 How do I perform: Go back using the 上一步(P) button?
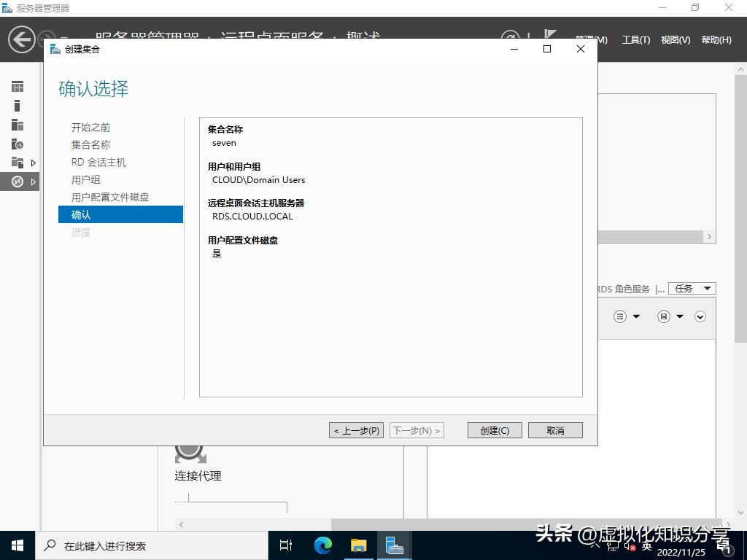(355, 429)
